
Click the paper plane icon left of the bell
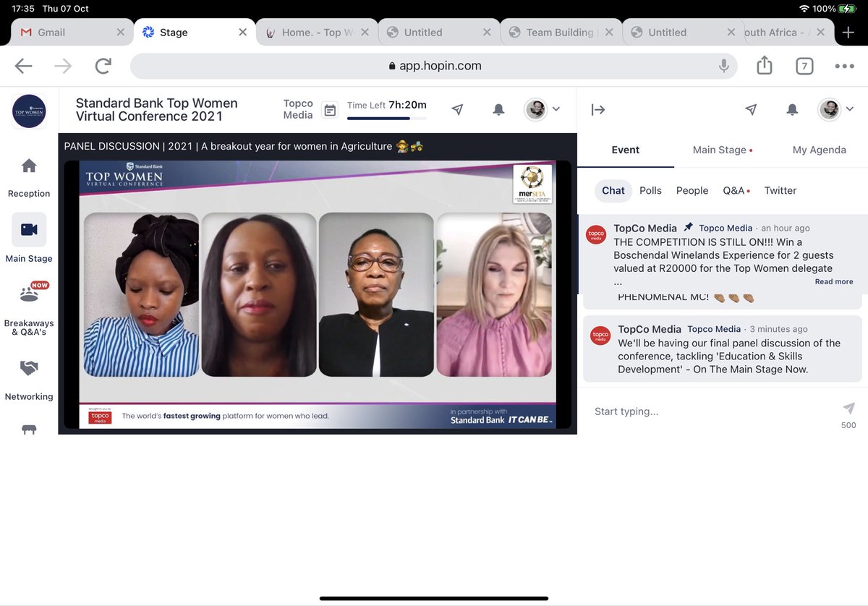(x=457, y=109)
